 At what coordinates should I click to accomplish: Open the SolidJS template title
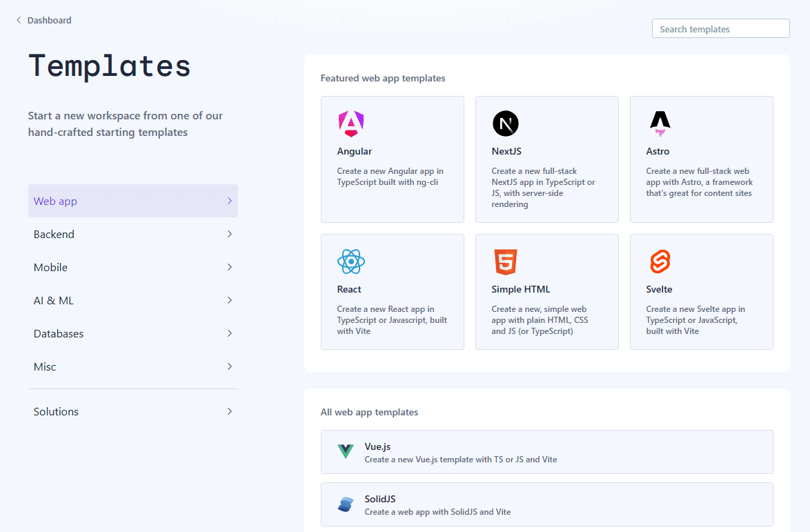click(380, 499)
